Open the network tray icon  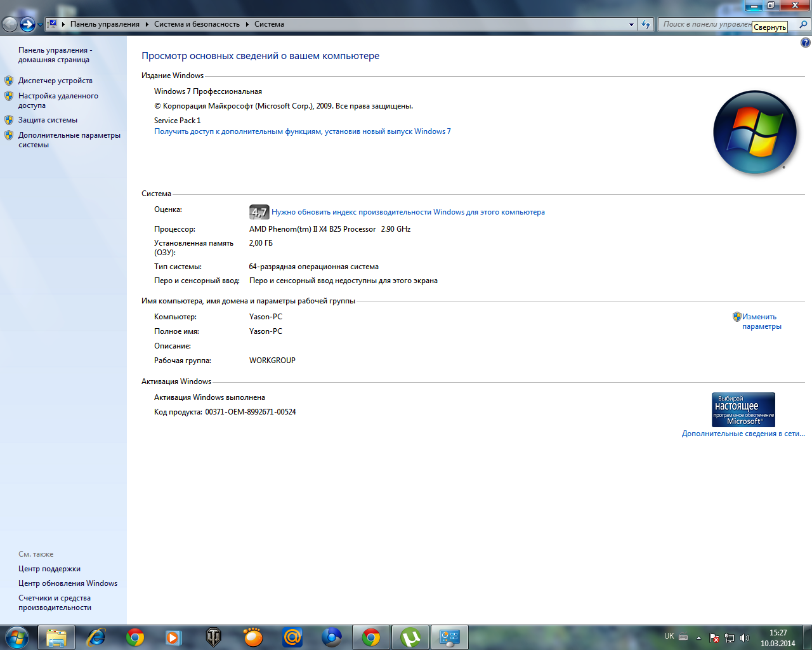730,638
